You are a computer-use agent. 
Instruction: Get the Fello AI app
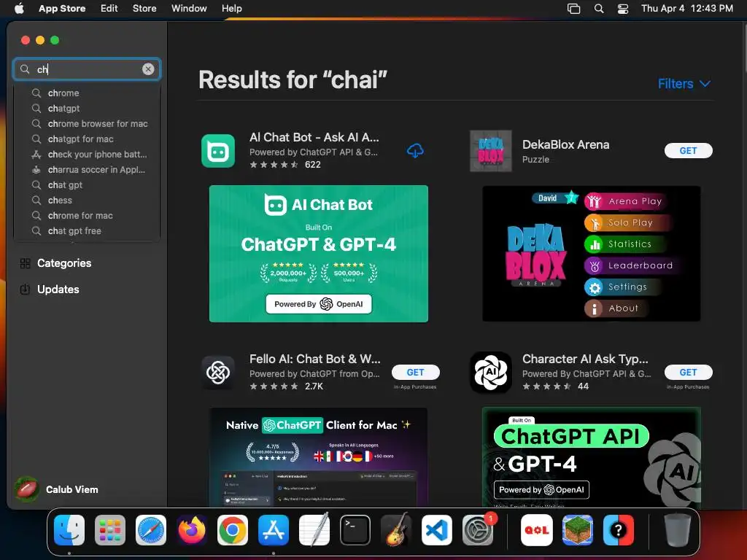point(415,373)
